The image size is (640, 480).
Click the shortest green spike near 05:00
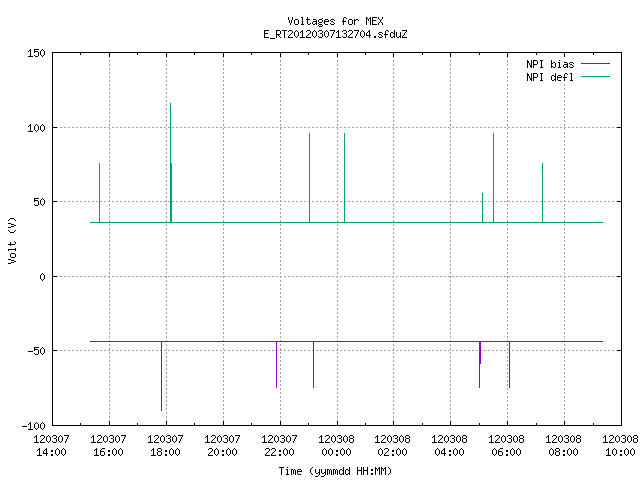tap(482, 208)
